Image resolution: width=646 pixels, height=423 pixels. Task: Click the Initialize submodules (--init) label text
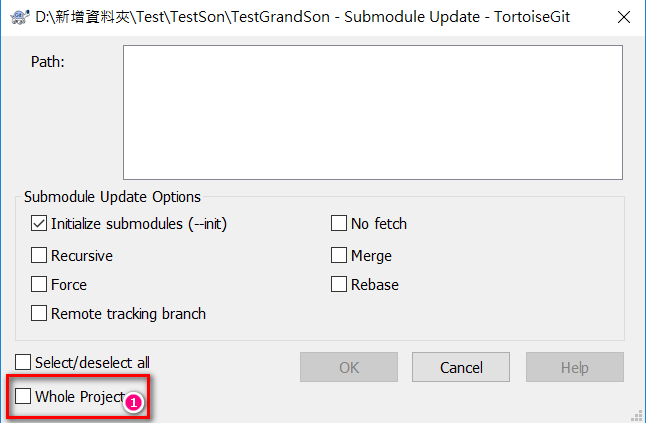click(x=146, y=224)
